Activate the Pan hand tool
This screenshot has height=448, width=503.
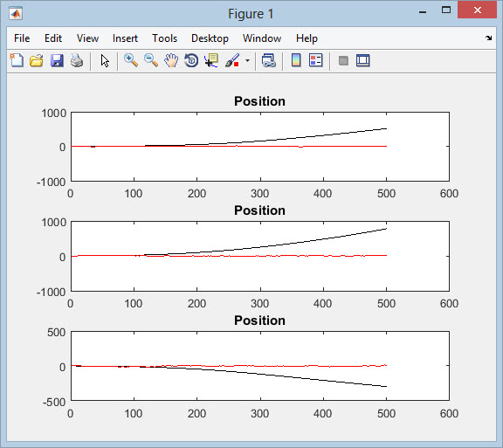pyautogui.click(x=171, y=60)
